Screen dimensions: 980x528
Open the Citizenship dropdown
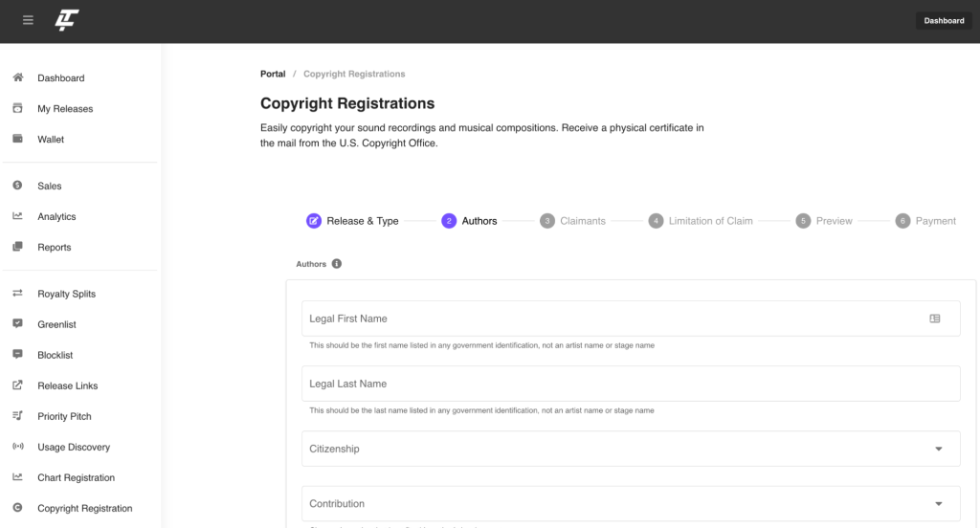(x=631, y=449)
